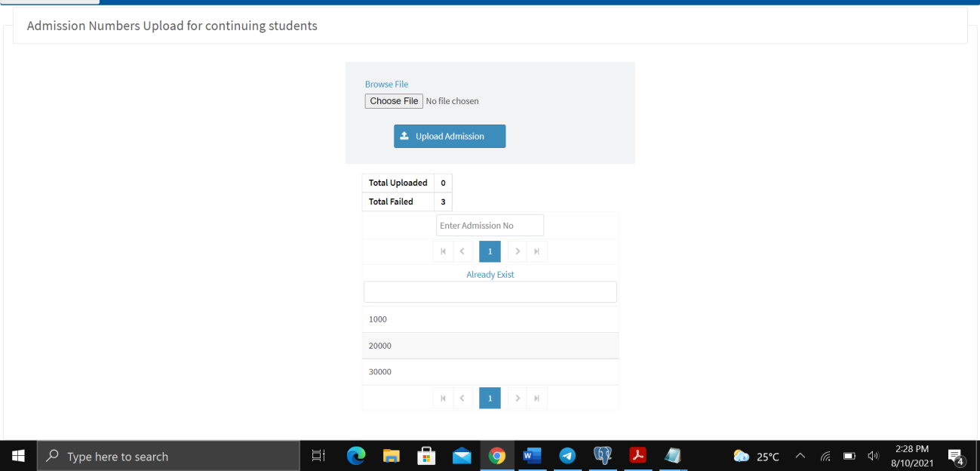Focus the Enter Admission No field
Viewport: 980px width, 471px height.
[490, 226]
